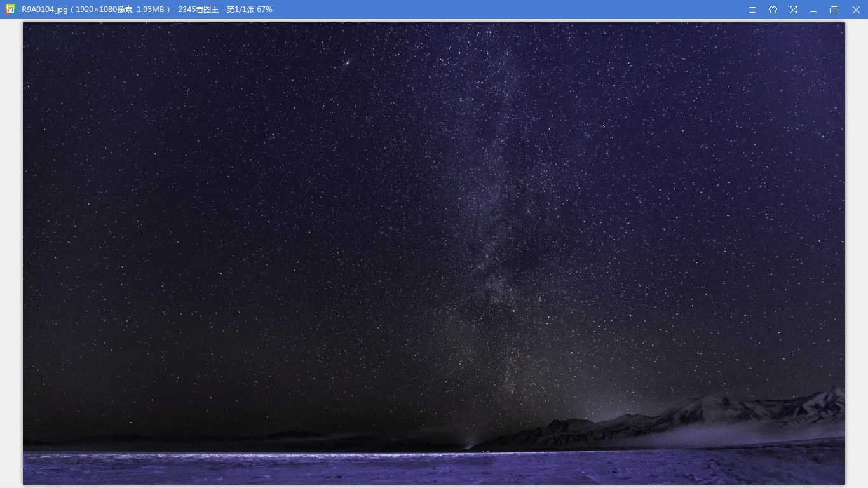Click the starry night sky photo
This screenshot has width=868, height=488.
pyautogui.click(x=434, y=254)
